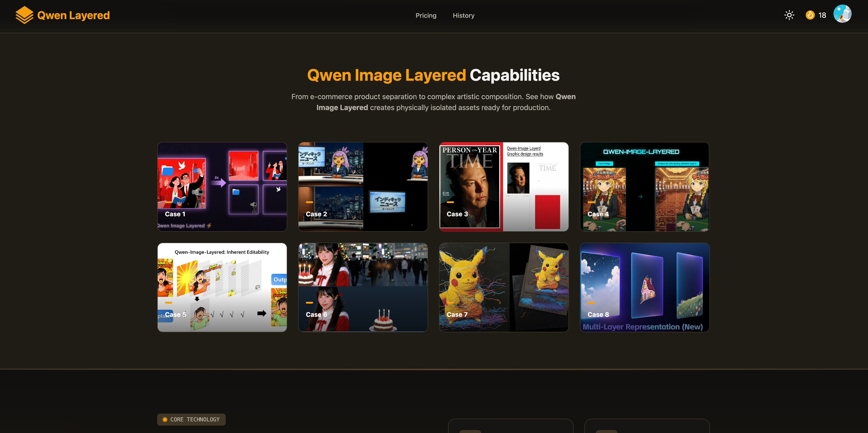This screenshot has height=433, width=868.
Task: Open Case 5 Inherent Editability thumbnail
Action: click(222, 287)
